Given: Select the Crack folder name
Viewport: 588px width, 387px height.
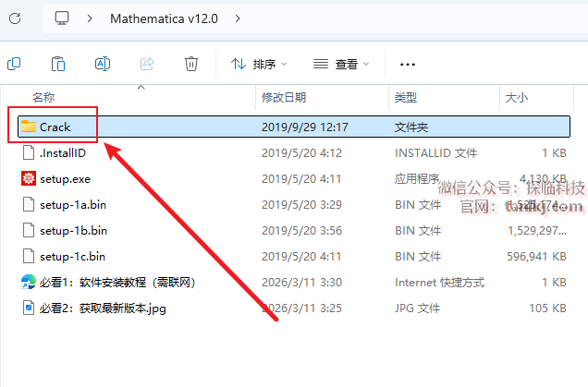Looking at the screenshot, I should point(55,127).
